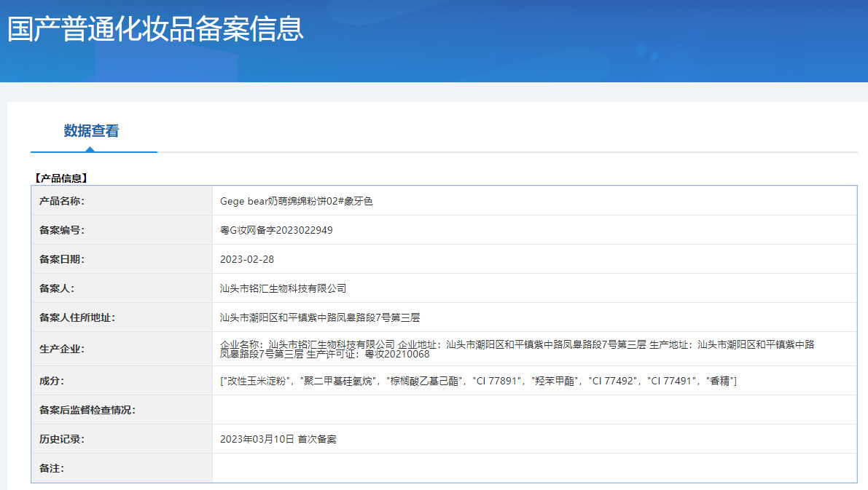Viewport: 868px width, 490px height.
Task: Click the ingredients list starting with 改性玉米淀粉
Action: (478, 381)
